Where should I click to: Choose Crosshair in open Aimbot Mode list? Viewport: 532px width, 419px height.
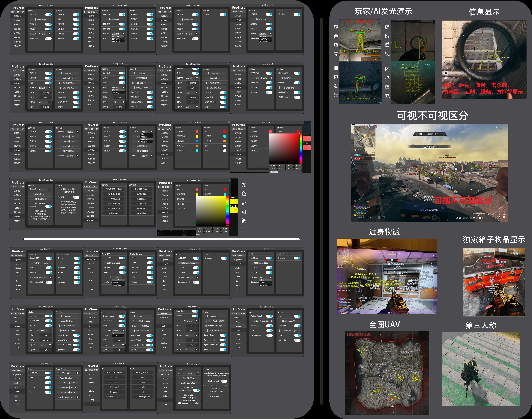point(116,336)
